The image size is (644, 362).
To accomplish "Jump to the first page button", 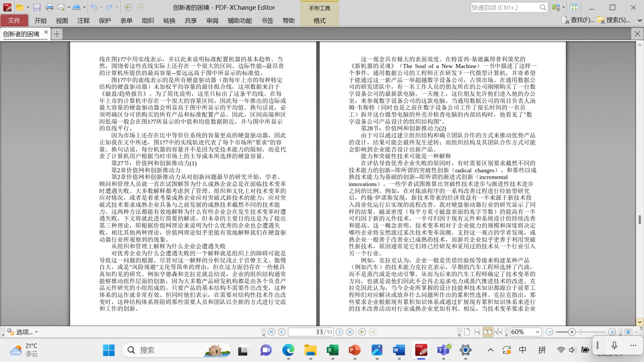I will click(271, 332).
